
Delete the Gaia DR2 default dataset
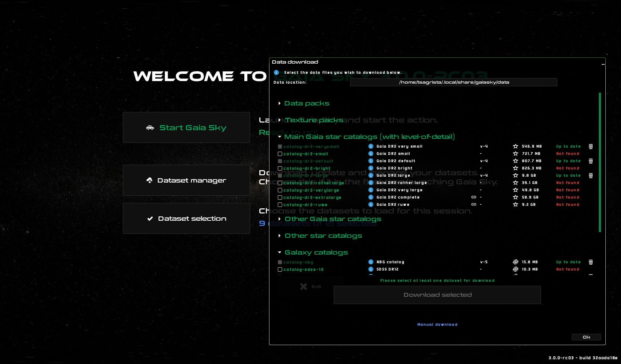[x=591, y=161]
